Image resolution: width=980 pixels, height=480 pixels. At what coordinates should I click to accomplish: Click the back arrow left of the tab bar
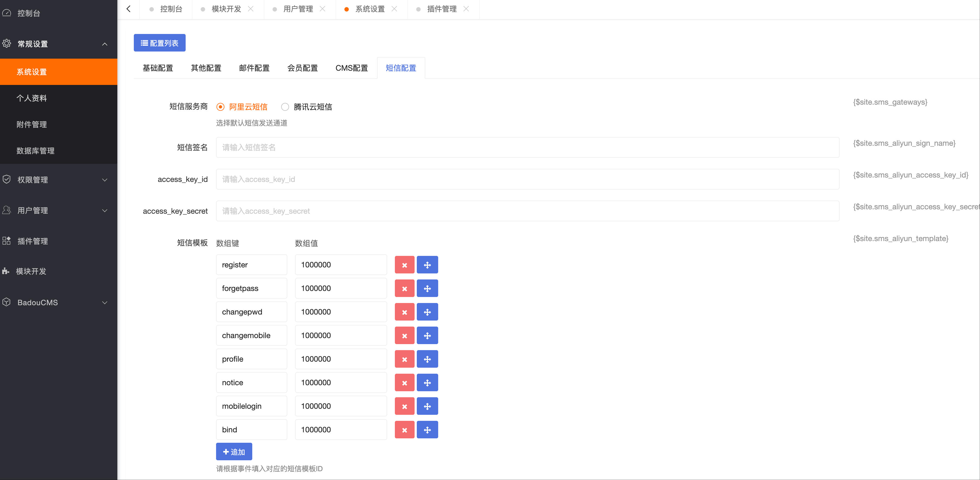pos(128,8)
